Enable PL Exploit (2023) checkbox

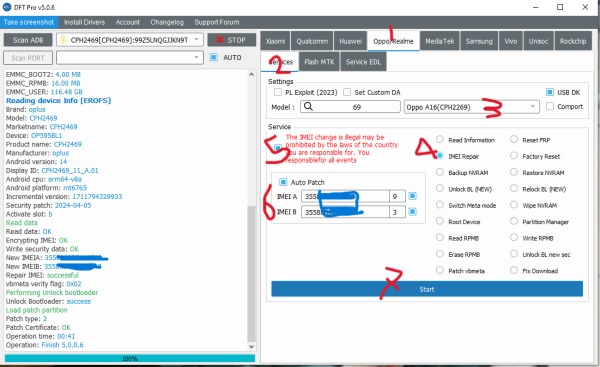point(278,92)
